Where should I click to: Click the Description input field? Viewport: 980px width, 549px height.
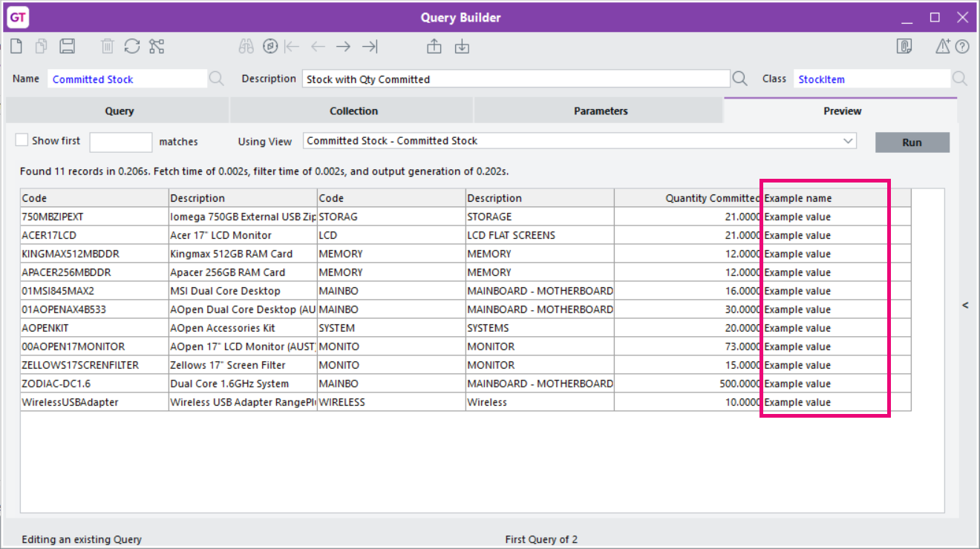click(516, 79)
